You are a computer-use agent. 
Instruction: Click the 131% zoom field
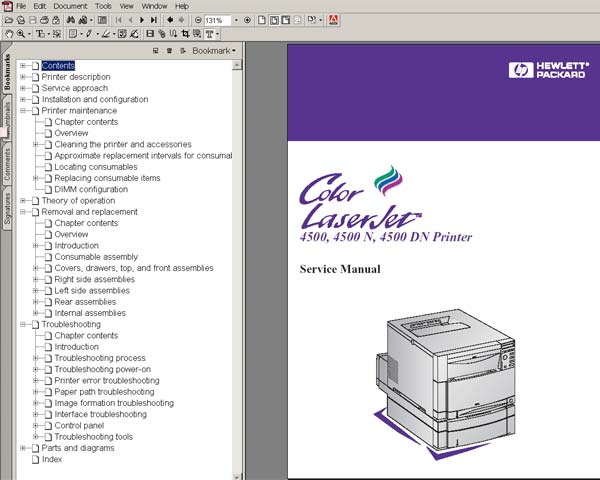coord(217,20)
